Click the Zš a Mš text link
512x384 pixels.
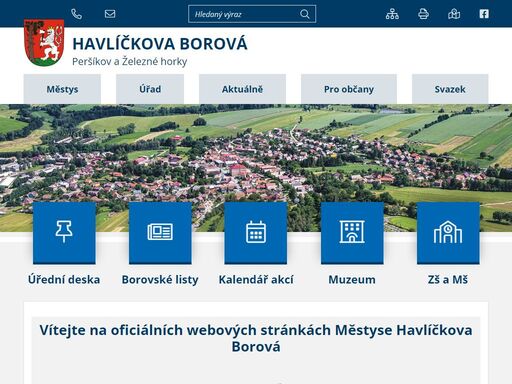coord(448,279)
